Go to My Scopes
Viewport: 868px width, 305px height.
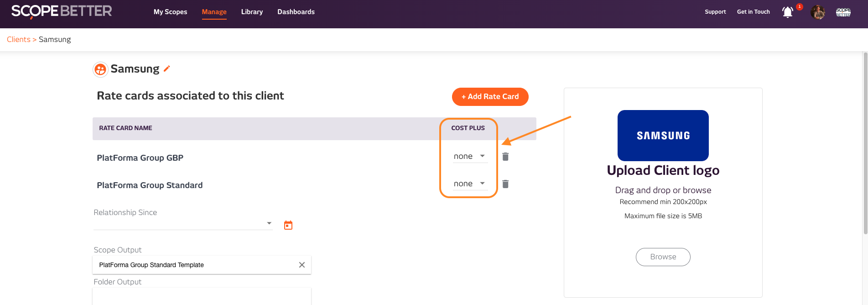click(x=170, y=12)
